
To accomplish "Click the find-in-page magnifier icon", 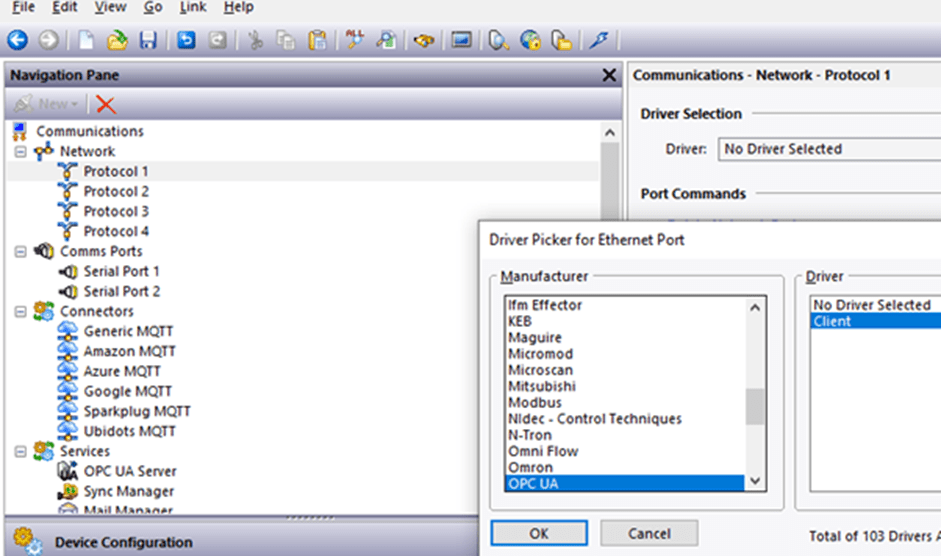I will [386, 40].
